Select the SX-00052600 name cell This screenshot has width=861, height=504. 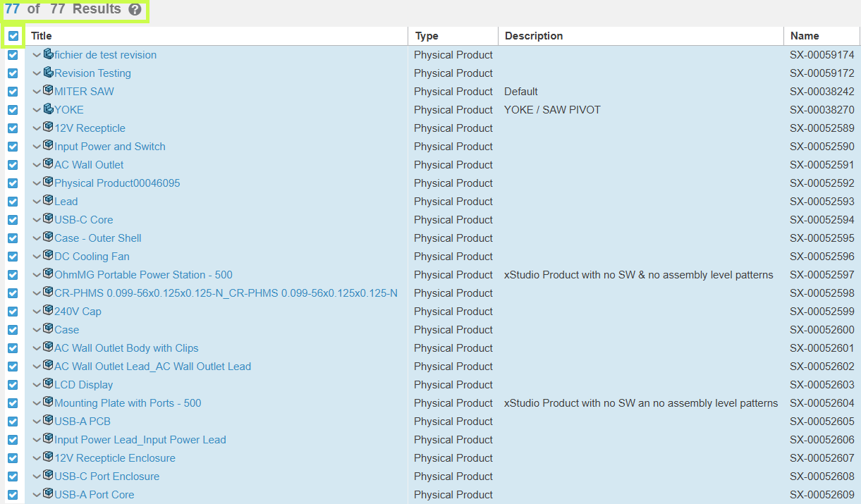[822, 330]
